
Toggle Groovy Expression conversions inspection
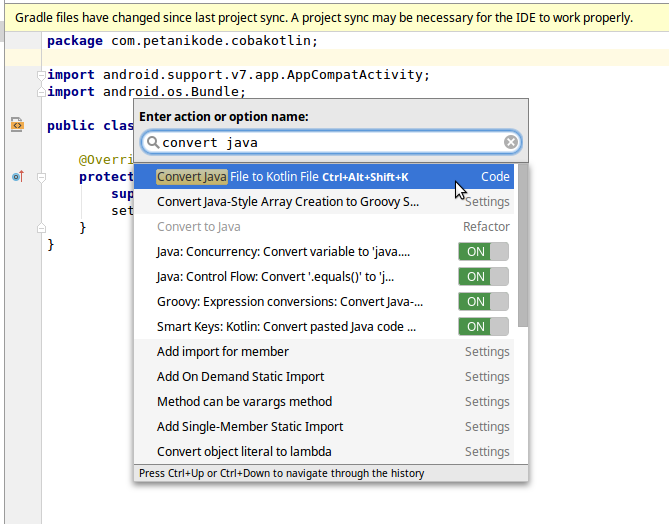click(483, 301)
